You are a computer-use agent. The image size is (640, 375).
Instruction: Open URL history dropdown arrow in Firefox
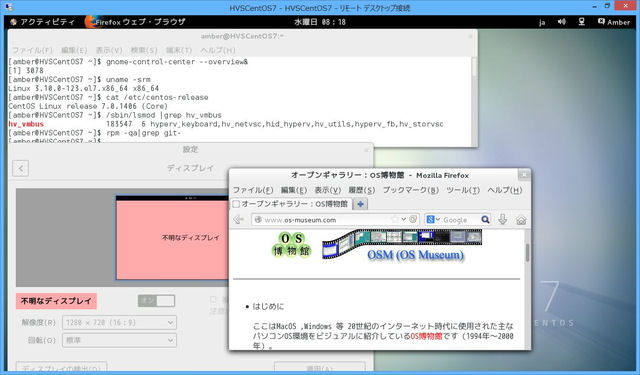pyautogui.click(x=404, y=219)
